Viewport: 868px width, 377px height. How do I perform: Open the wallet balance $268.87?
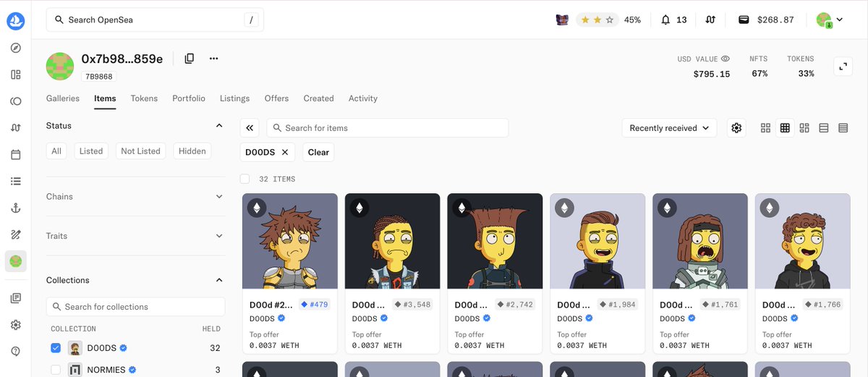pos(766,20)
